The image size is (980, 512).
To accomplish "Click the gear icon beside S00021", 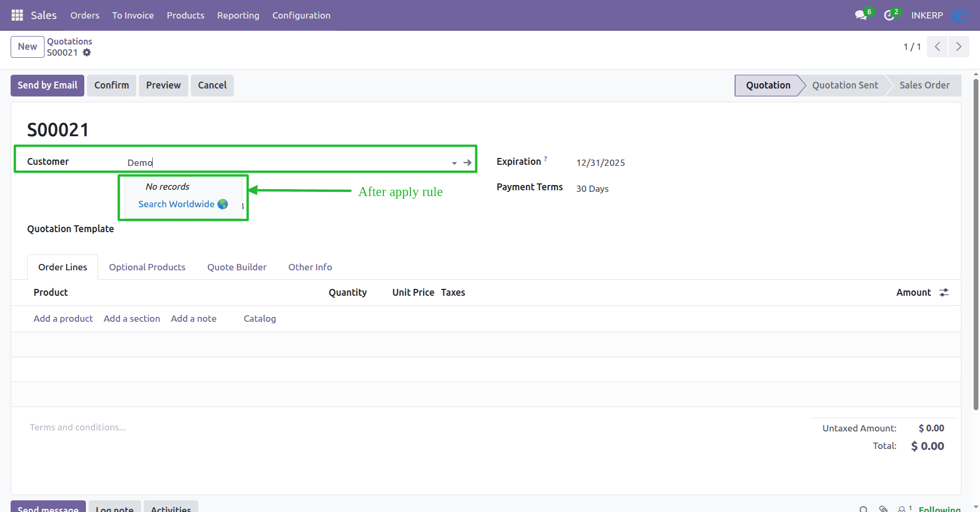I will pos(87,52).
